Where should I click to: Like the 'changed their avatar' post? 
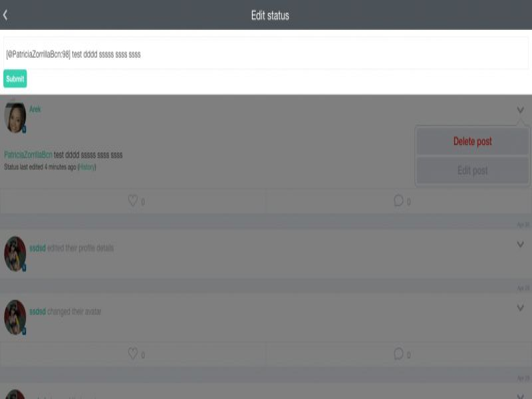point(132,354)
